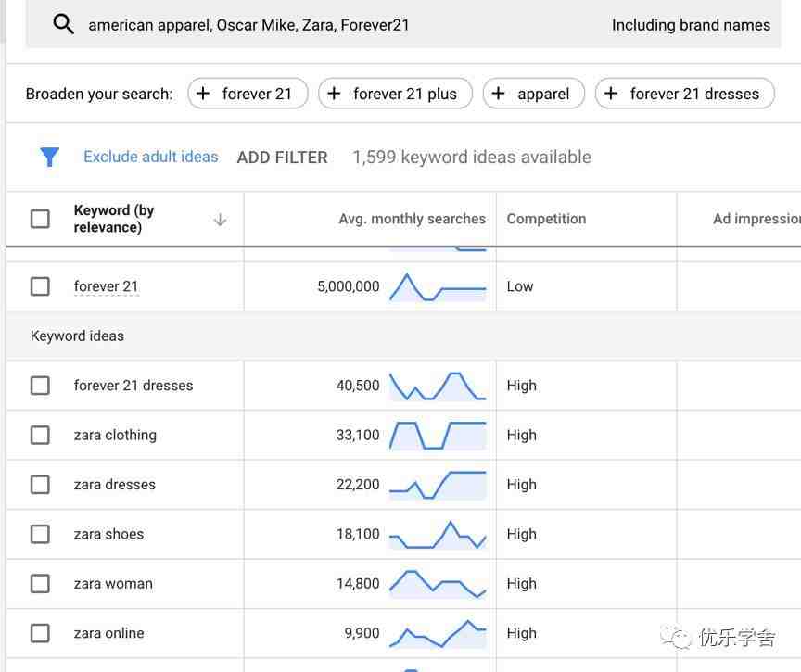Add 'apparel' suggestion chip
The image size is (801, 672).
pyautogui.click(x=533, y=94)
